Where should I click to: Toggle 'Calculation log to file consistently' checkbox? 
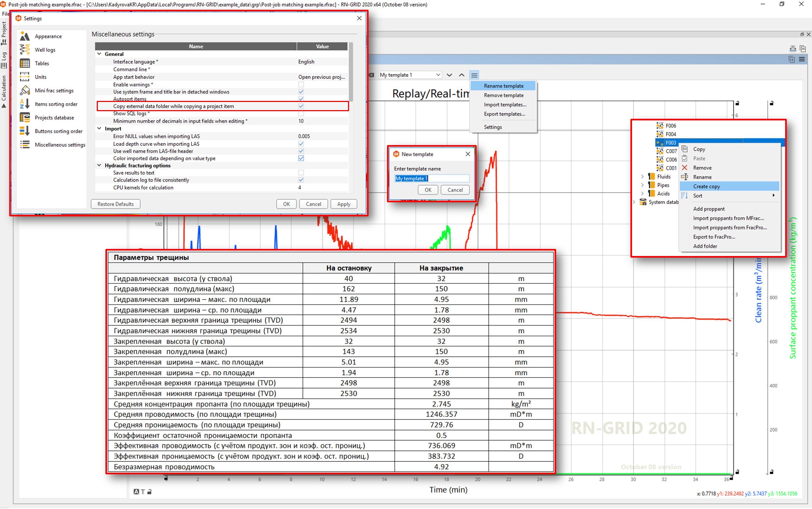point(301,180)
